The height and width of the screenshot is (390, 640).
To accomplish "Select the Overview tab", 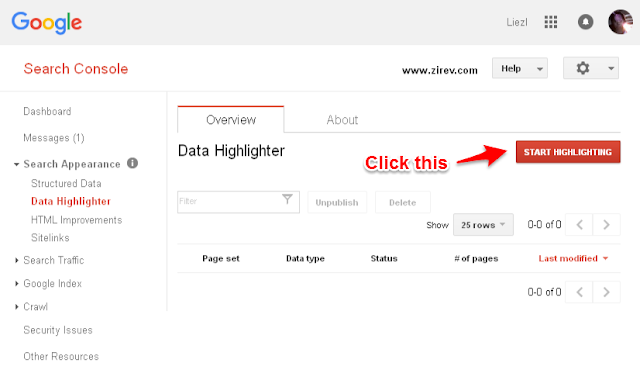I will 231,120.
